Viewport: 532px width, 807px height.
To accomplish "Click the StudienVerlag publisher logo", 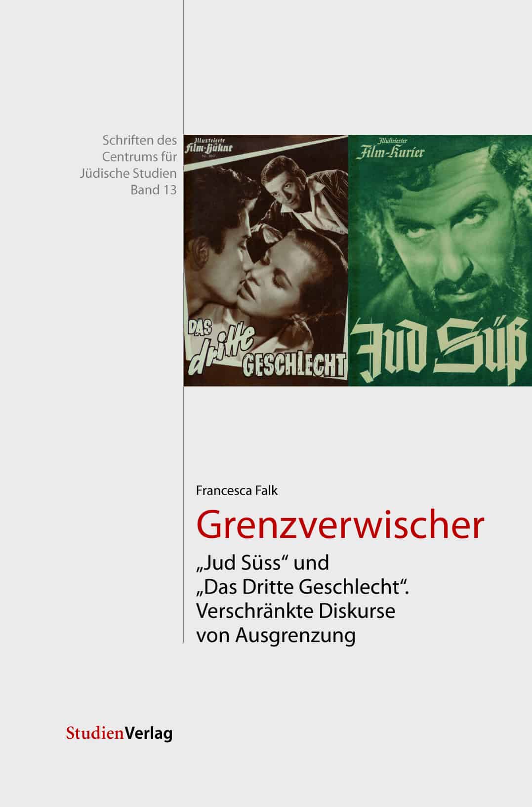I will [x=120, y=733].
